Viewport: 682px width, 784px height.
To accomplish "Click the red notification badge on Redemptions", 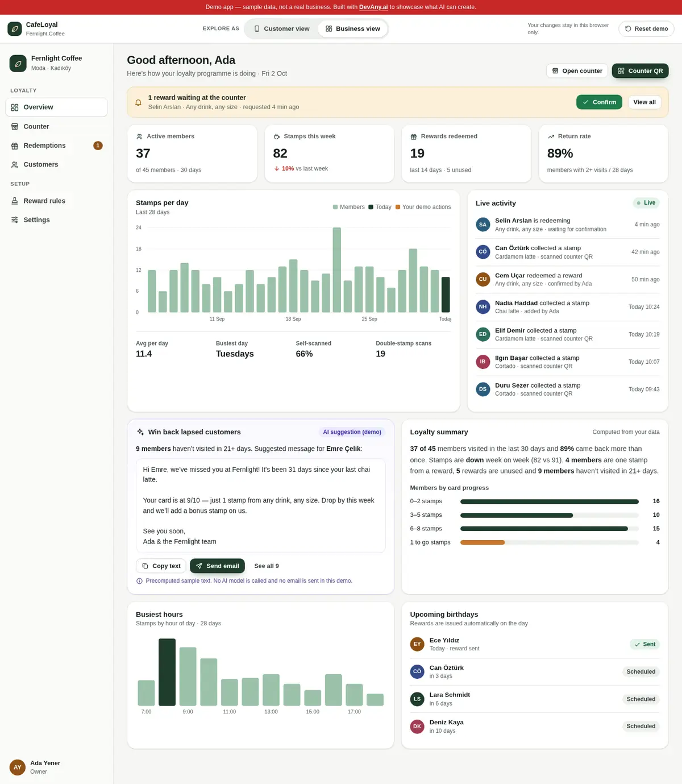I will coord(98,146).
